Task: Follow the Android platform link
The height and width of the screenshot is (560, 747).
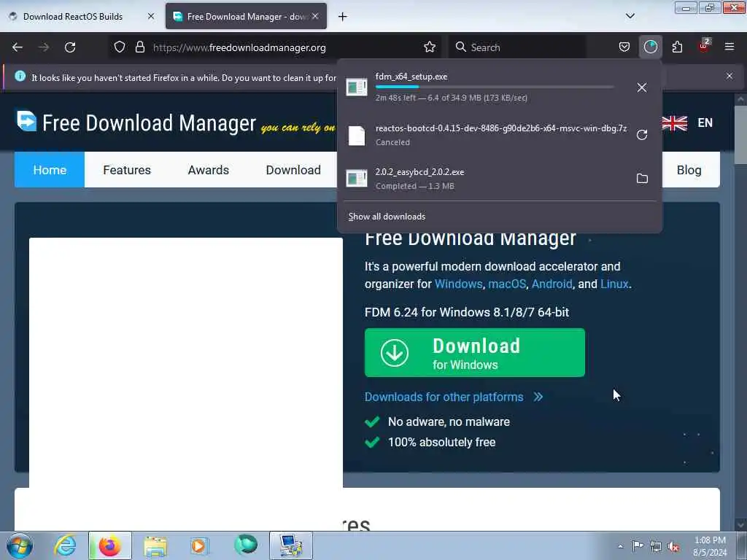Action: pyautogui.click(x=551, y=284)
